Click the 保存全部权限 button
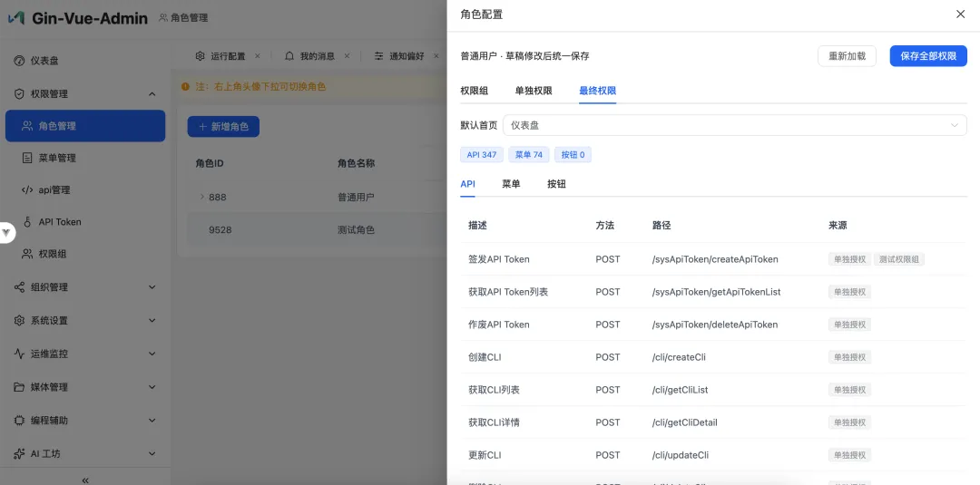Screen dimensions: 980x485 click(x=928, y=55)
